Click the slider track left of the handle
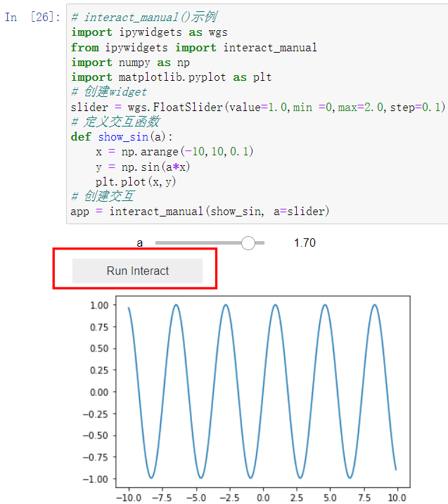Image resolution: width=448 pixels, height=504 pixels. [x=197, y=243]
